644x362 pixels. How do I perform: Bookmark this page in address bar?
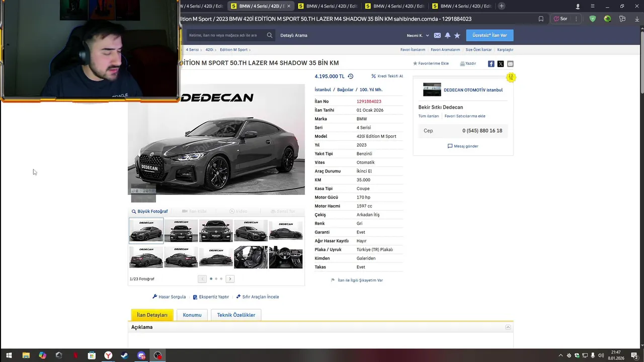point(541,19)
